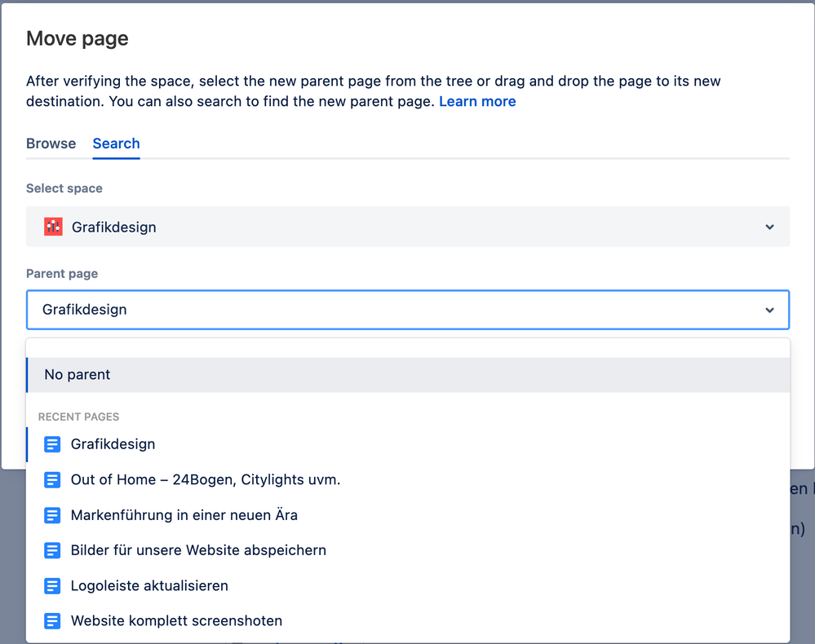This screenshot has height=644, width=815.
Task: Click inside the Parent page search field
Action: click(392, 310)
